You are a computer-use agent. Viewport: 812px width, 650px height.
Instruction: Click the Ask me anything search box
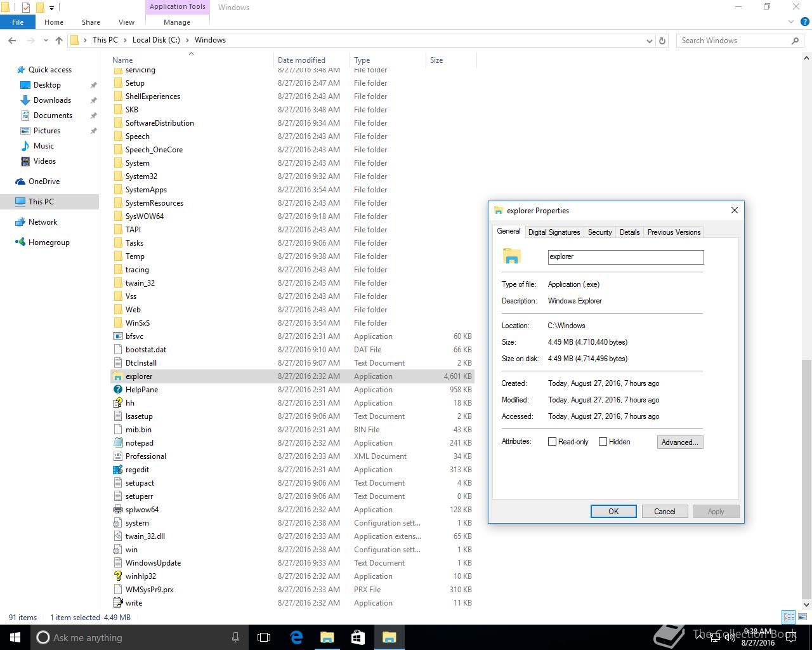point(140,637)
